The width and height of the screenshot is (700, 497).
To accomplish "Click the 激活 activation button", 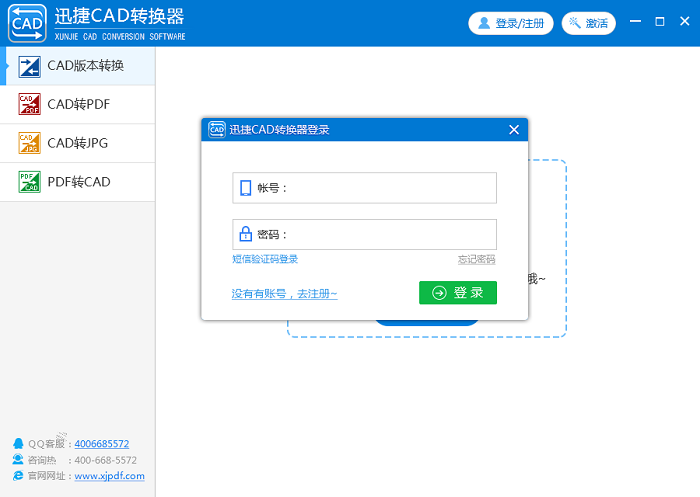I will 588,23.
